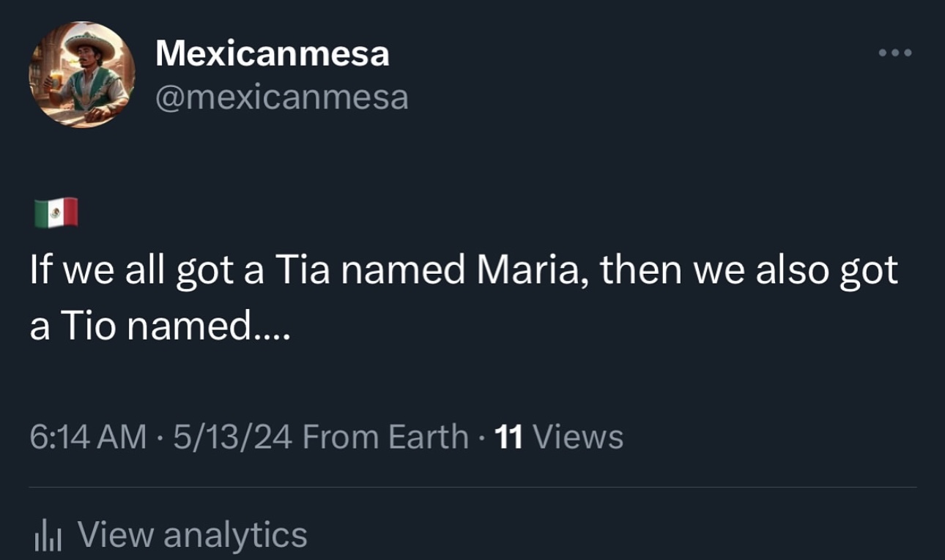Viewport: 945px width, 560px height.
Task: Click the 5/13/24 post date
Action: (x=233, y=437)
